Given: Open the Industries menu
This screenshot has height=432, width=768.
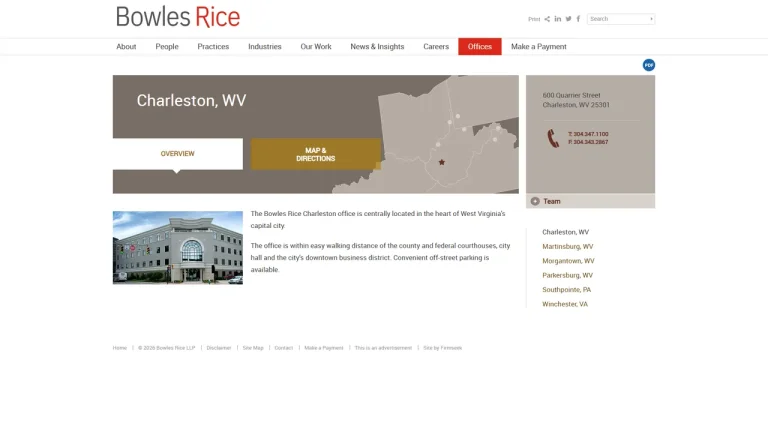Looking at the screenshot, I should tap(264, 47).
